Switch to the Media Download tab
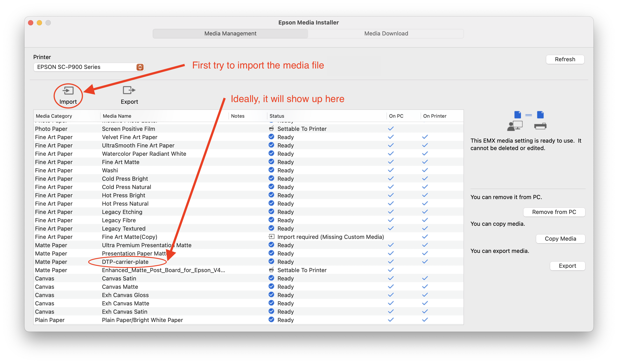Image resolution: width=618 pixels, height=364 pixels. click(386, 34)
